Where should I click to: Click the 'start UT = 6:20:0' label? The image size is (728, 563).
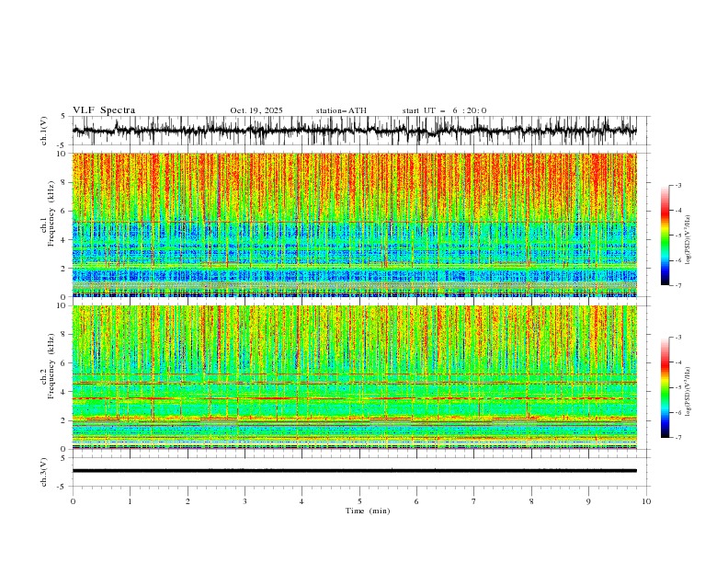tap(444, 110)
